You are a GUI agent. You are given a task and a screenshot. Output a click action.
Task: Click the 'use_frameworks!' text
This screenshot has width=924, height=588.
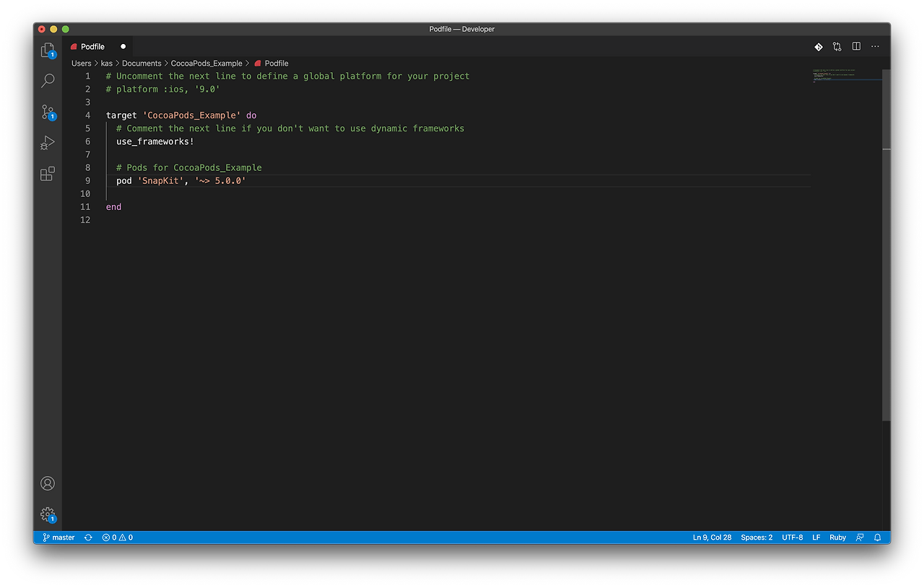[x=155, y=141]
